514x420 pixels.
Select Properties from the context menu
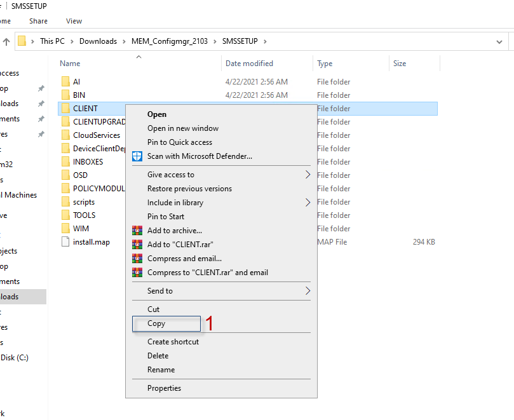click(x=164, y=388)
